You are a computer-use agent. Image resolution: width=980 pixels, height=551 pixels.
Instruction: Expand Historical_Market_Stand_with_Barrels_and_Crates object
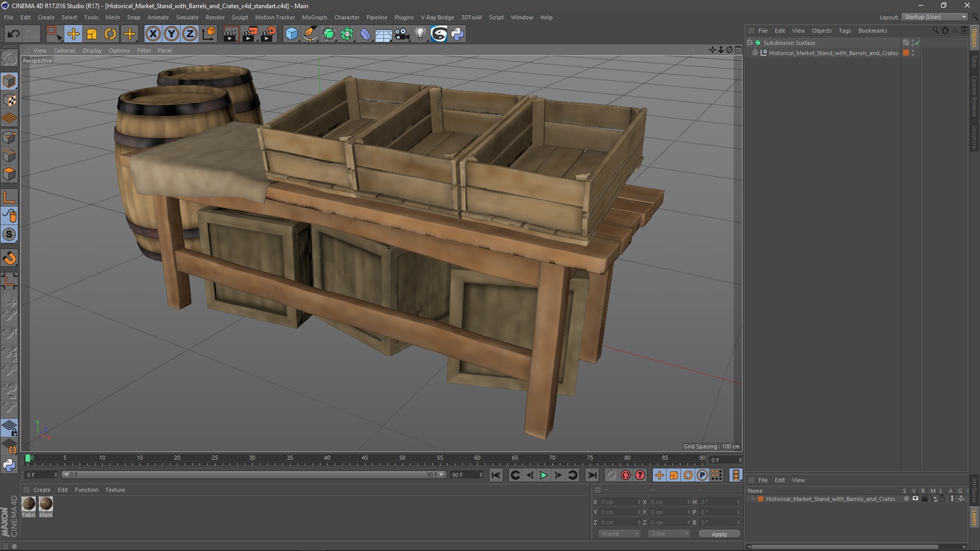pyautogui.click(x=755, y=53)
